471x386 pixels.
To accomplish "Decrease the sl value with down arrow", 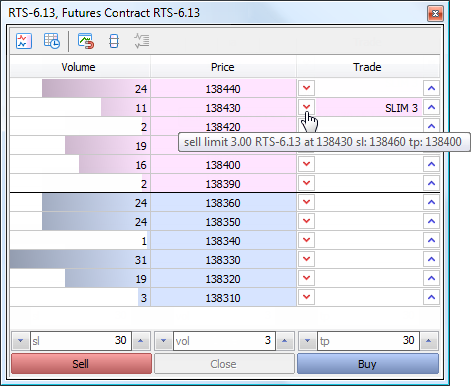I will coord(20,341).
